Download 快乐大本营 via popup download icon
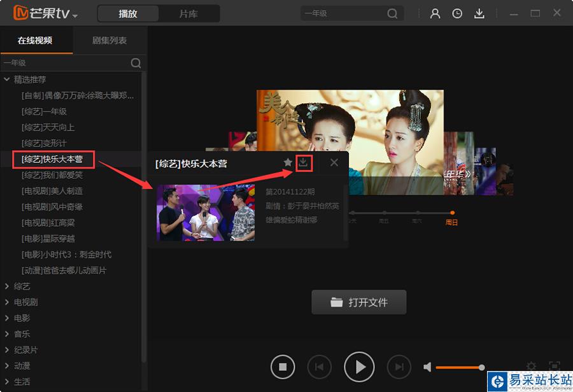Image resolution: width=573 pixels, height=392 pixels. pos(303,163)
